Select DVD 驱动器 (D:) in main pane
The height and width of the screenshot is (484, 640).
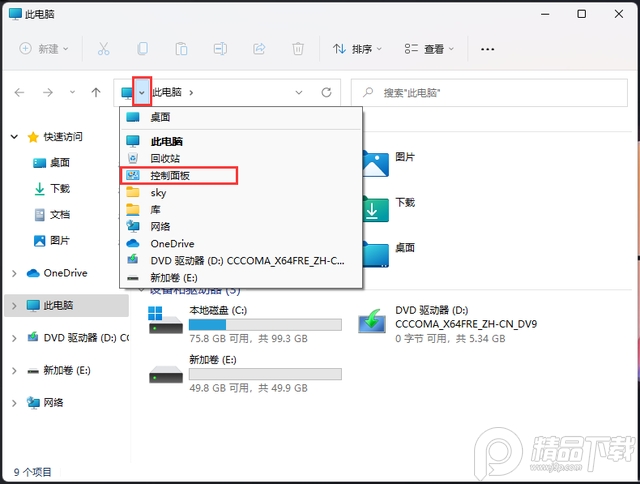447,324
